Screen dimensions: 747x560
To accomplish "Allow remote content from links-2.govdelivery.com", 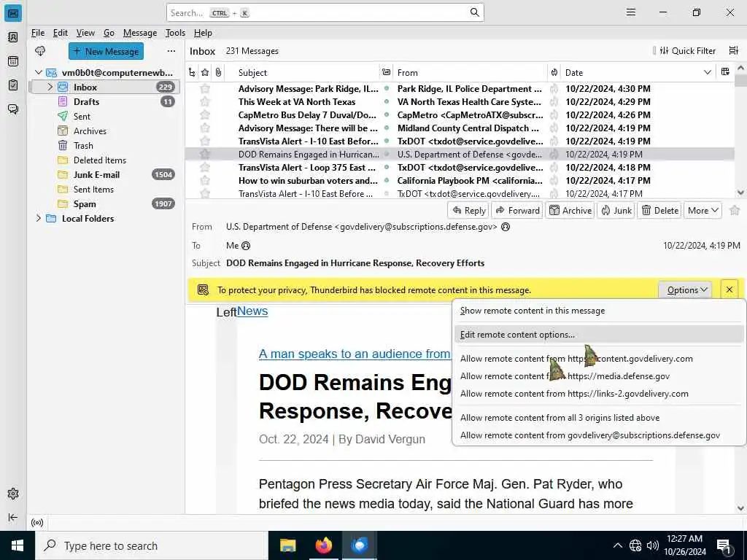I will [598, 394].
